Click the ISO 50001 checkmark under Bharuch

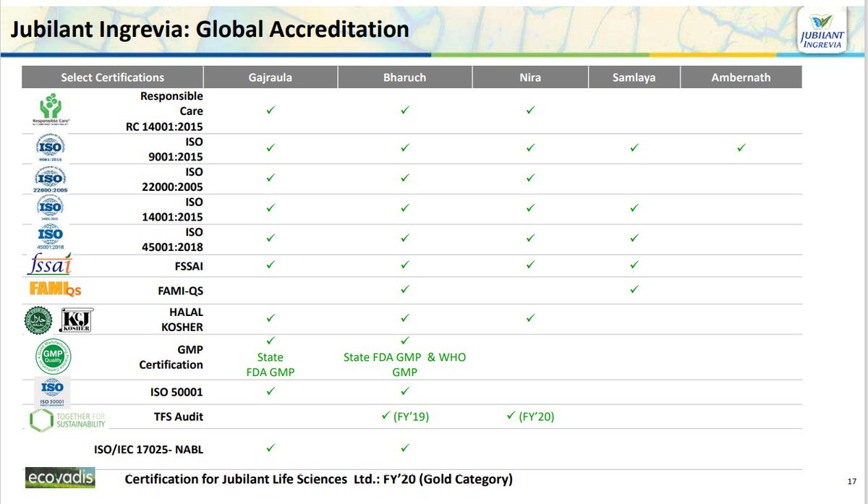click(404, 392)
